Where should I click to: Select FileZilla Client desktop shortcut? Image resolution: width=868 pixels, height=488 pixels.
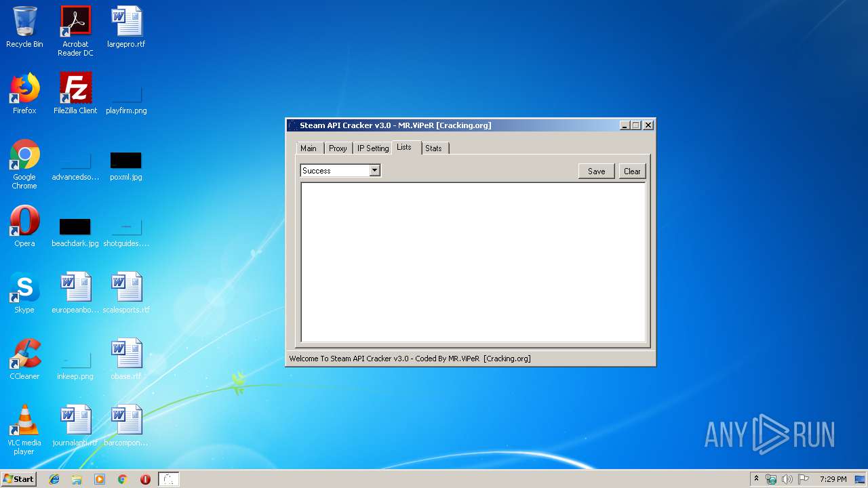tap(75, 94)
